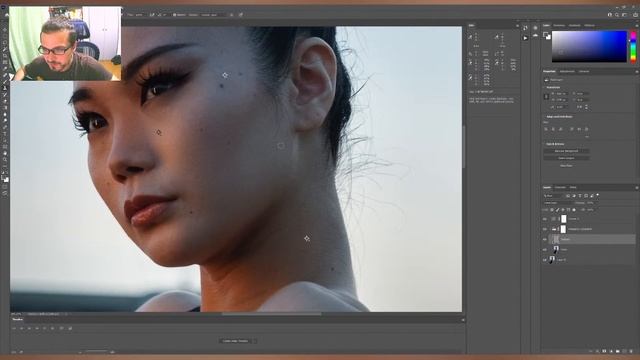This screenshot has height=360, width=640.
Task: Select the Clone Stamp tool
Action: (5, 88)
